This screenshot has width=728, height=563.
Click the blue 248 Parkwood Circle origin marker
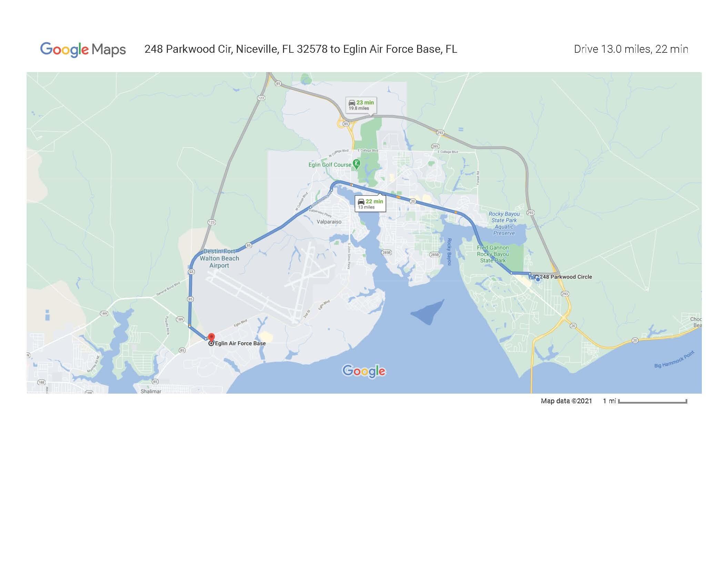click(537, 279)
